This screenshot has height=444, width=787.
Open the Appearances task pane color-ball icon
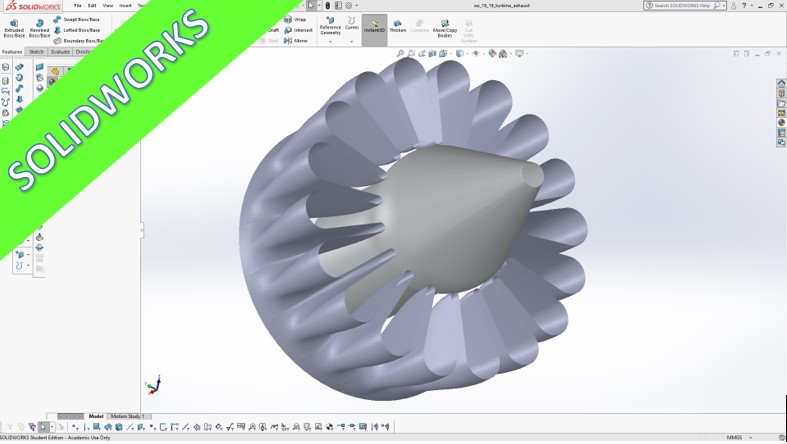(x=781, y=123)
